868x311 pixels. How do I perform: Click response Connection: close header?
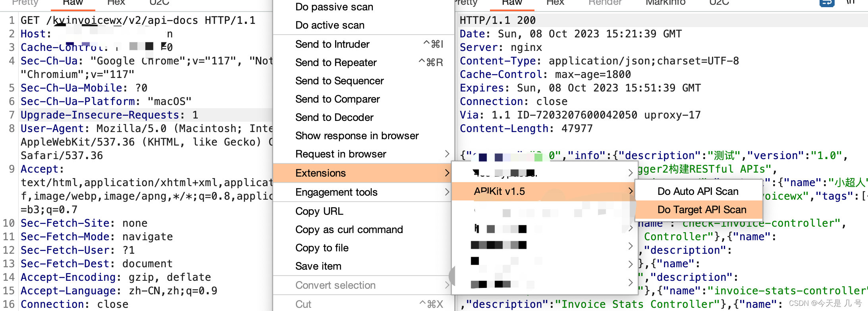pos(513,101)
